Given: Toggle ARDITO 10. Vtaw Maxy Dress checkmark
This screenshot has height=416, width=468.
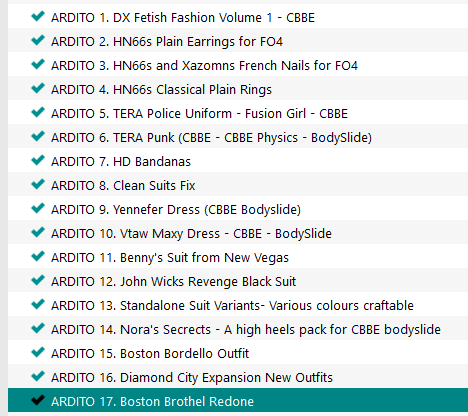Looking at the screenshot, I should (x=38, y=232).
